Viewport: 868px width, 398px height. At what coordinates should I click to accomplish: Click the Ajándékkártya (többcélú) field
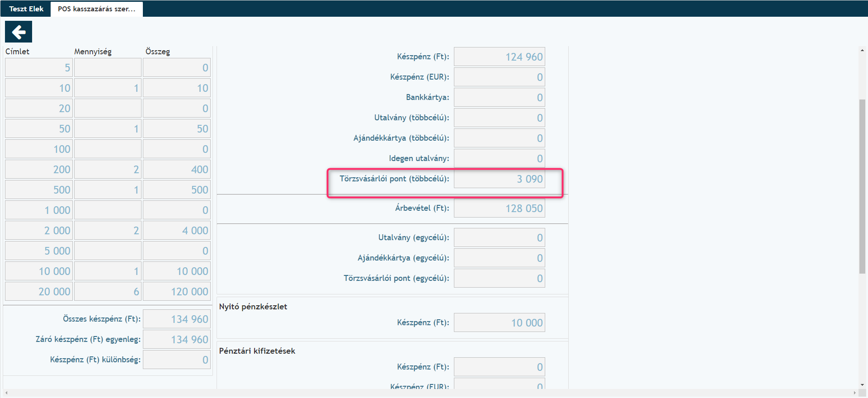tap(500, 138)
